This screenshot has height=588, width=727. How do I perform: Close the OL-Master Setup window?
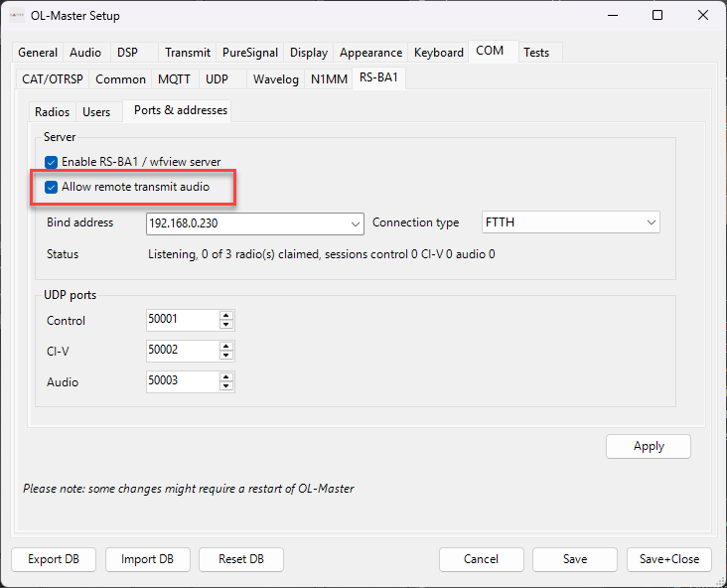tap(703, 15)
